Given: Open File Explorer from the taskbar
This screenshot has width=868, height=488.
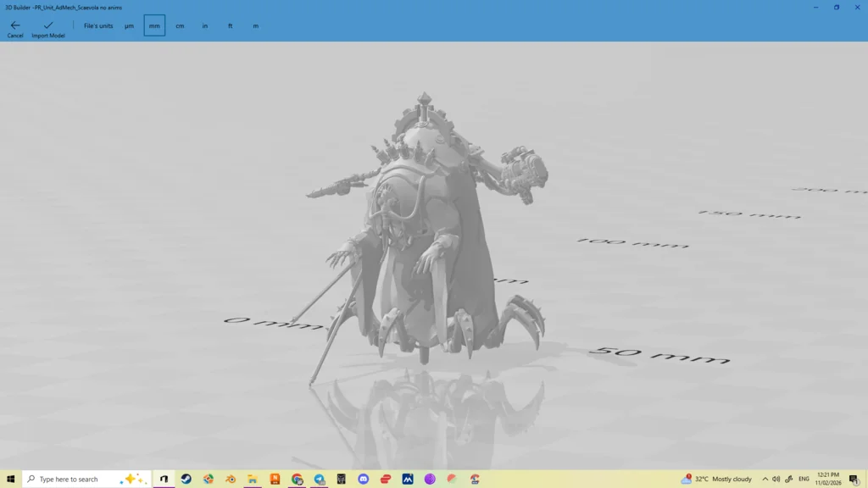Looking at the screenshot, I should tap(253, 479).
